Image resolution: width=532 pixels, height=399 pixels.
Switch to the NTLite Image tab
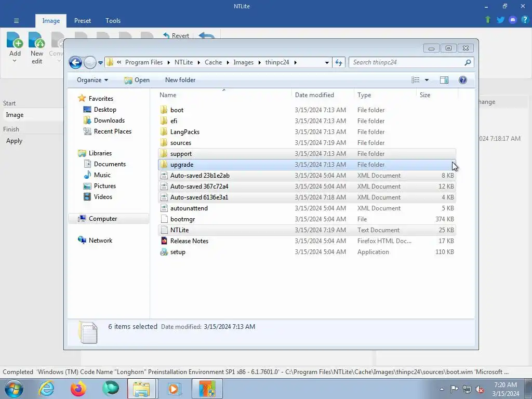click(x=51, y=21)
